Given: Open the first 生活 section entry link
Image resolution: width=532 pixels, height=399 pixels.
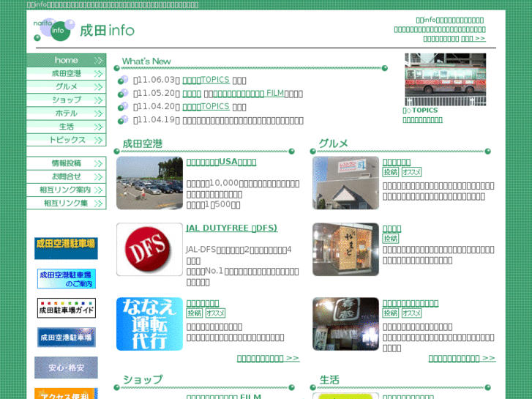Looking at the screenshot, I should [x=408, y=397].
